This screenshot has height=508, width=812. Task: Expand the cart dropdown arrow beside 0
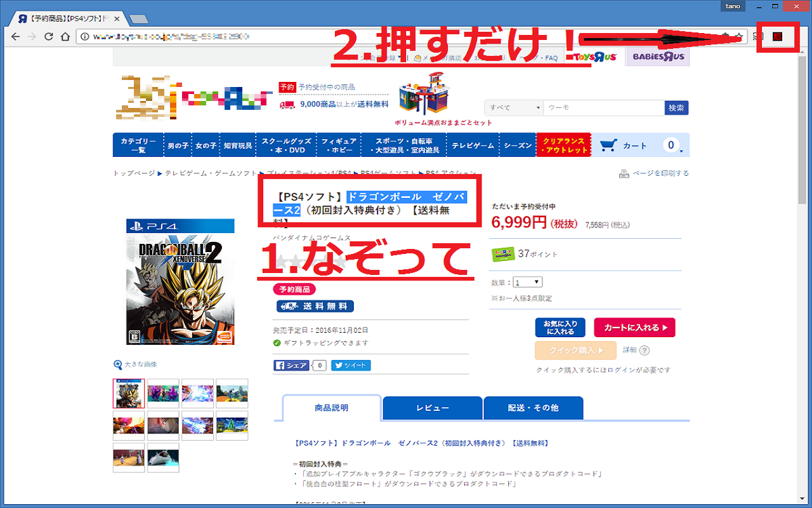click(681, 151)
